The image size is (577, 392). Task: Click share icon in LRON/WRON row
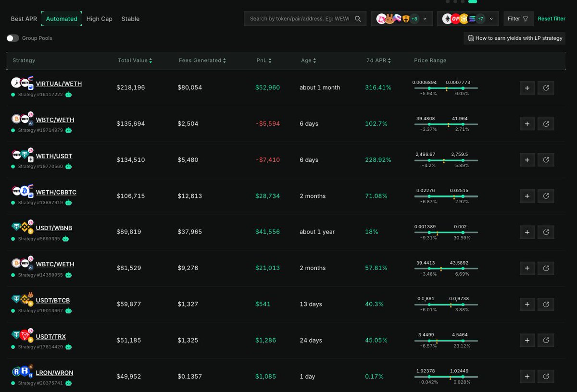546,376
